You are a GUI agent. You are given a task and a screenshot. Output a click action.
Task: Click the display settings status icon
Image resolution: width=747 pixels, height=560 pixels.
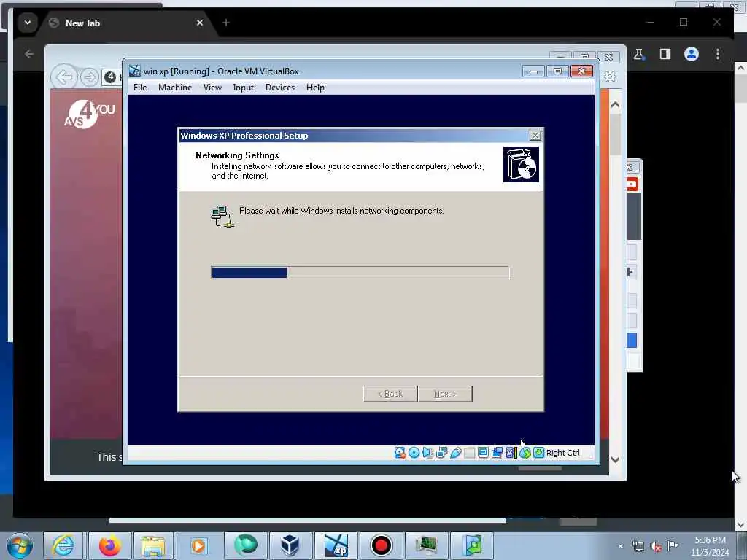[483, 453]
